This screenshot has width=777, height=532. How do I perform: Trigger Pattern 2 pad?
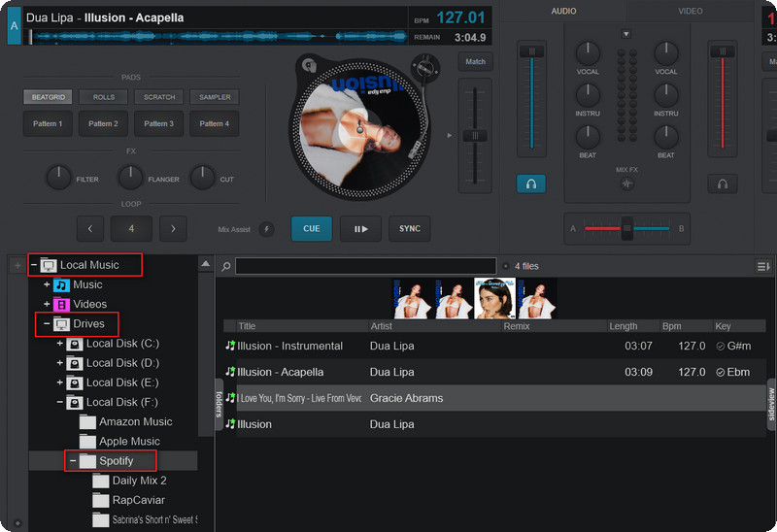tap(103, 124)
